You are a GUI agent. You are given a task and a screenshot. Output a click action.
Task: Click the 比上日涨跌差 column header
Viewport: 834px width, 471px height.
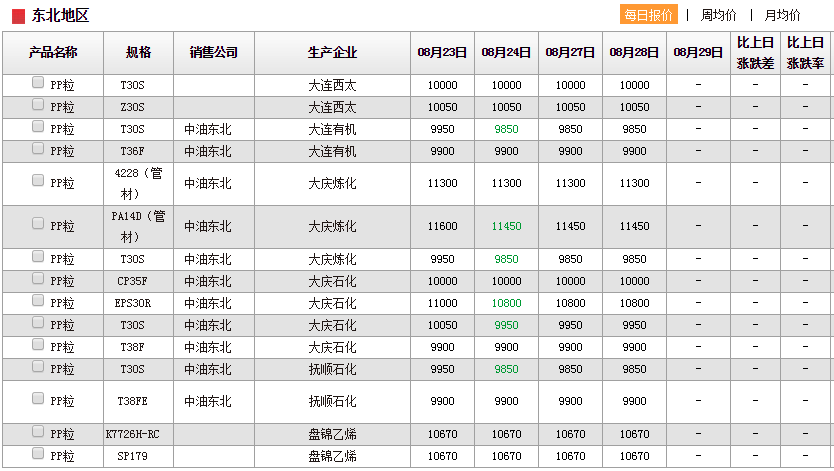coord(755,53)
